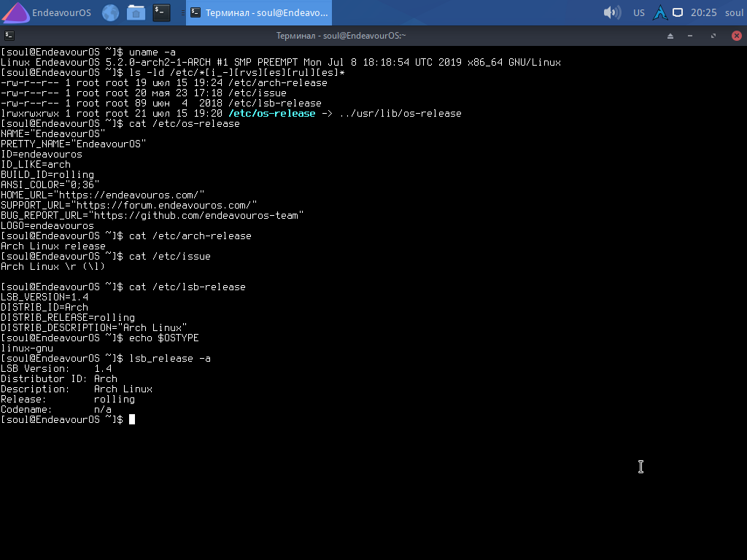Click the 'Release: rolling' line
The width and height of the screenshot is (747, 560).
coord(68,400)
